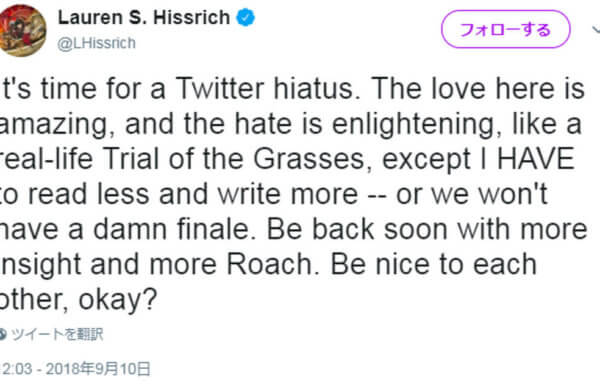Click the globe icon beside ツイートを翻訳
600x384 pixels.
coord(3,335)
